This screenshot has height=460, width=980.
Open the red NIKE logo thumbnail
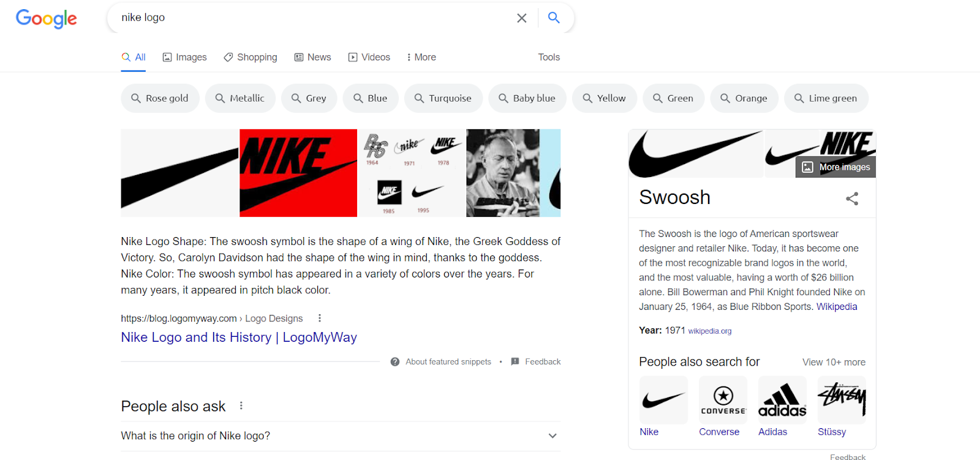pyautogui.click(x=298, y=173)
